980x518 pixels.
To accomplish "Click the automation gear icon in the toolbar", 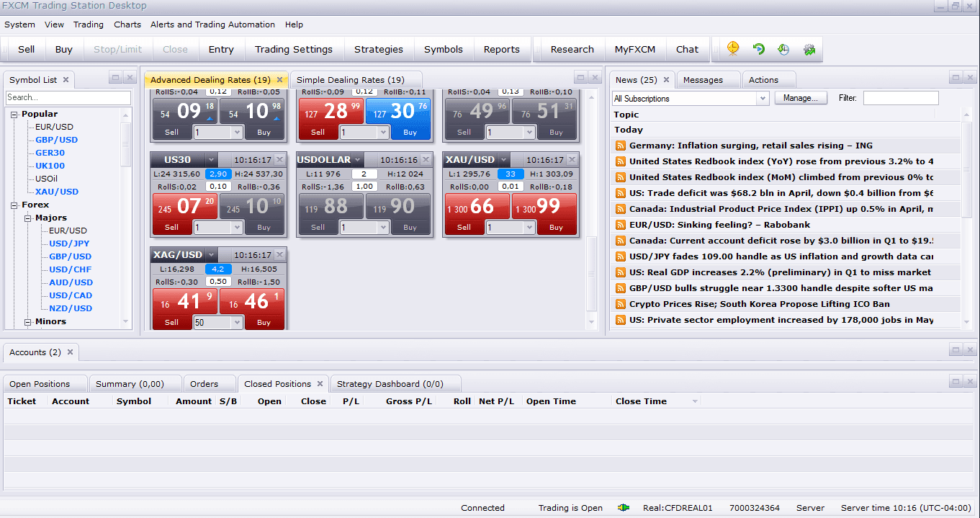I will click(809, 48).
